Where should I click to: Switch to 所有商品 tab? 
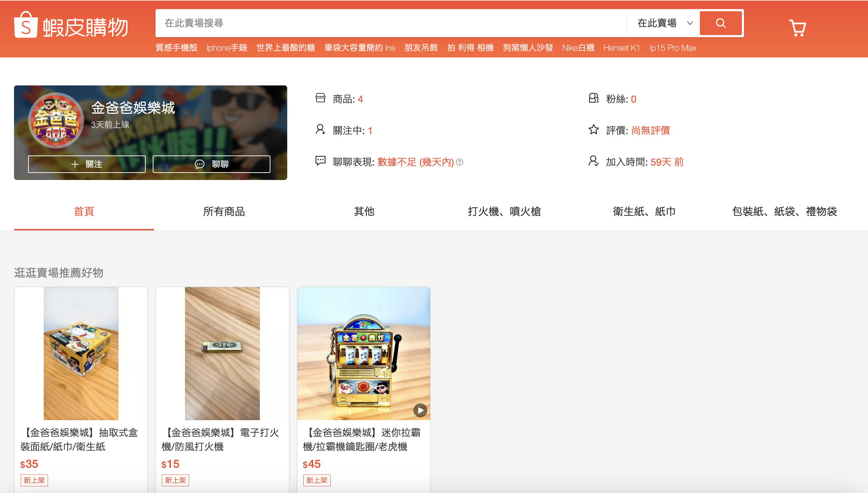click(224, 211)
